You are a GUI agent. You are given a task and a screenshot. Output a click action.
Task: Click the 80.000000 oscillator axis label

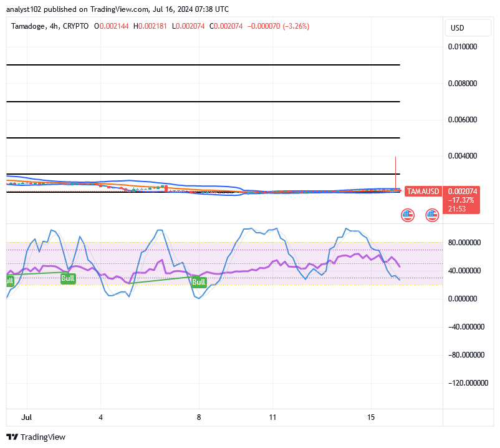[x=464, y=243]
